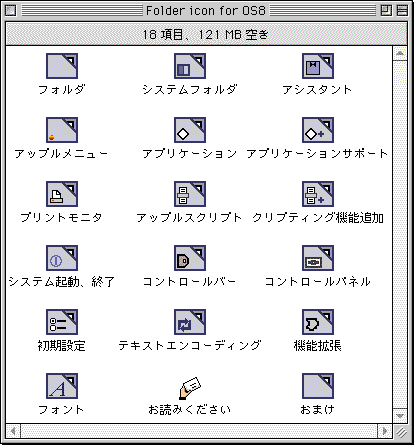
Task: Click the vertical scrollbar down arrow
Action: click(x=400, y=416)
